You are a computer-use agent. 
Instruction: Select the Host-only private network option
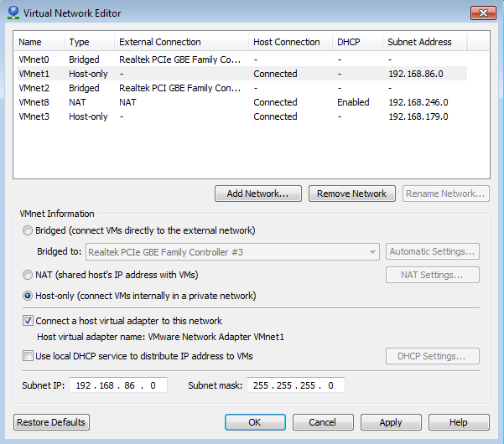coord(29,296)
